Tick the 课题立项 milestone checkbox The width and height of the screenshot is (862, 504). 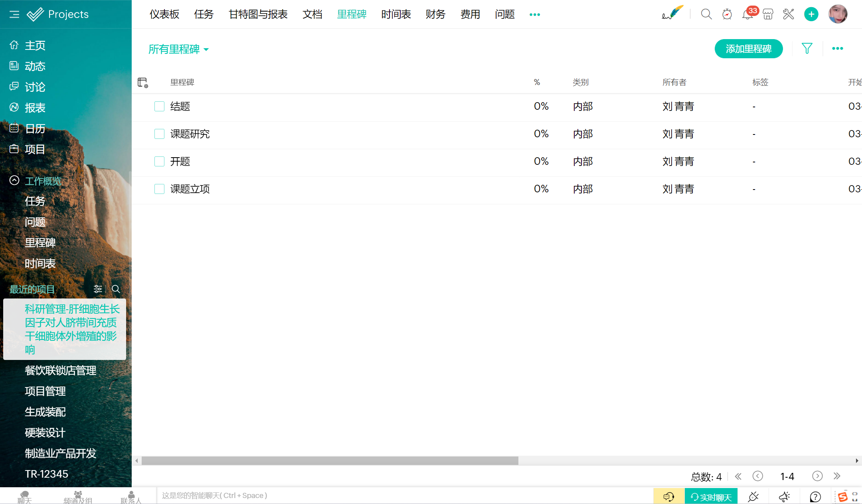coord(159,189)
